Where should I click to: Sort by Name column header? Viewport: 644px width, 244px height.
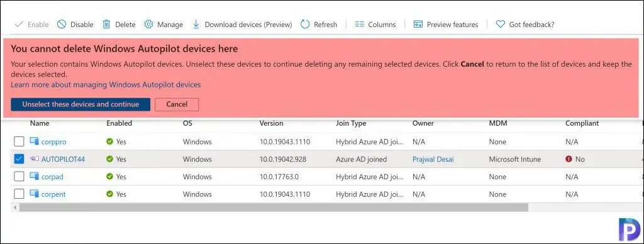click(x=40, y=123)
